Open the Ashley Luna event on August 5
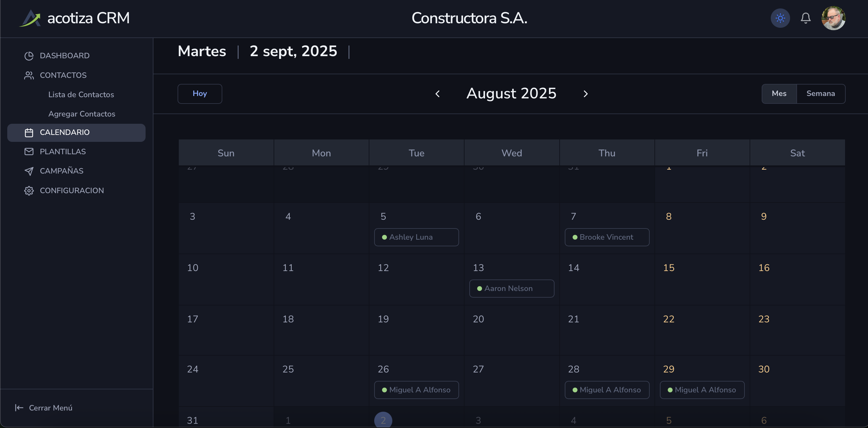 pos(416,237)
